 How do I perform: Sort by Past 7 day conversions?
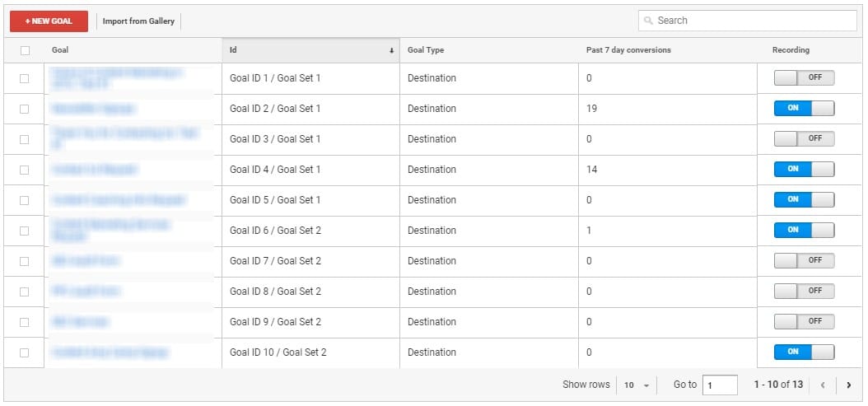628,50
